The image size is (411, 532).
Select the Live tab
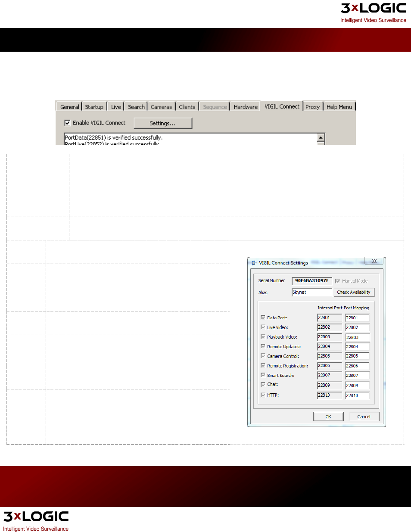(116, 107)
